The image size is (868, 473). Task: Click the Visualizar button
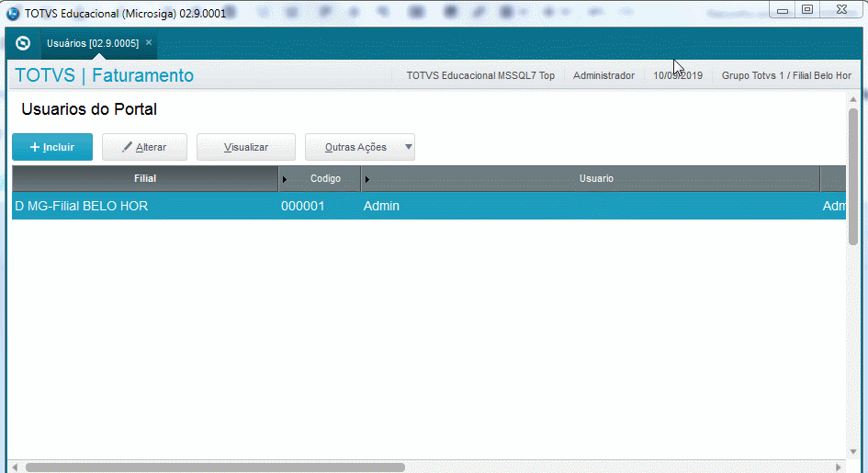coord(246,147)
